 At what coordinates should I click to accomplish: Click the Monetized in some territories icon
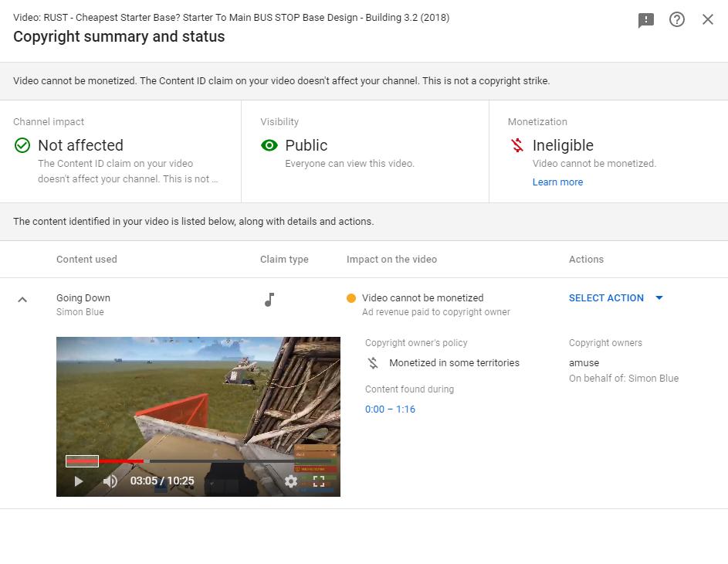click(x=373, y=363)
